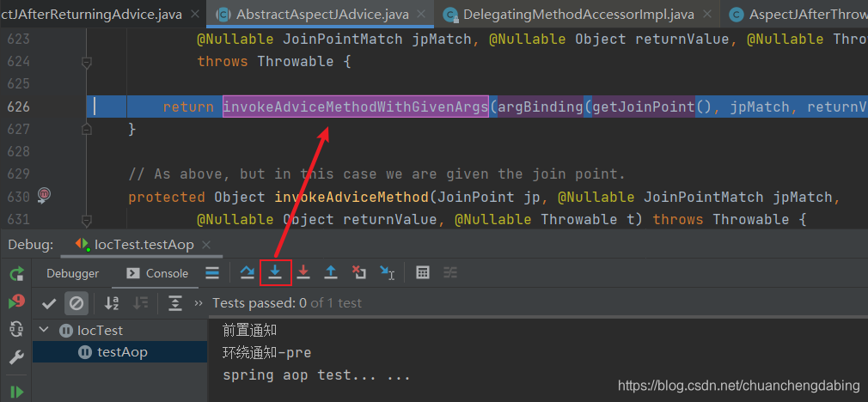Image resolution: width=868 pixels, height=402 pixels.
Task: Click the green Resume Program icon
Action: click(16, 392)
